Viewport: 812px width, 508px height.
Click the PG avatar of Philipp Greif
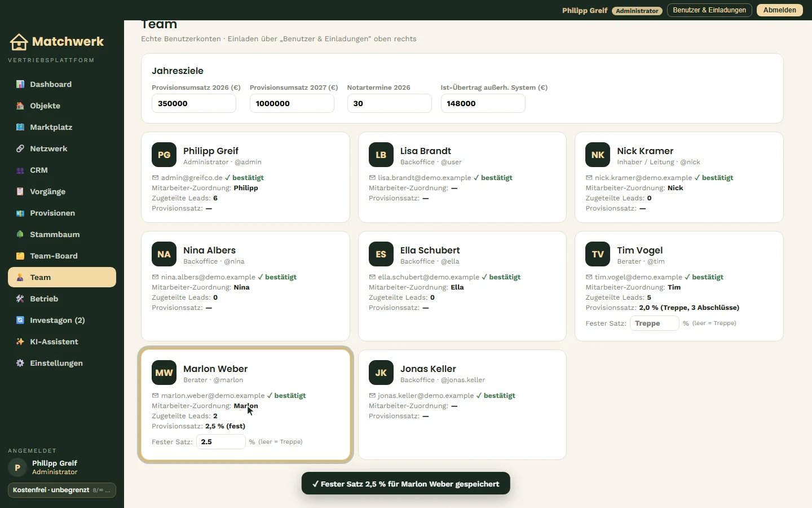click(164, 155)
